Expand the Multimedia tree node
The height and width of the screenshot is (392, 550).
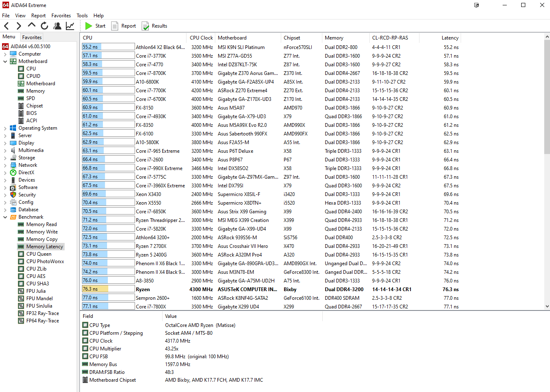coord(5,150)
